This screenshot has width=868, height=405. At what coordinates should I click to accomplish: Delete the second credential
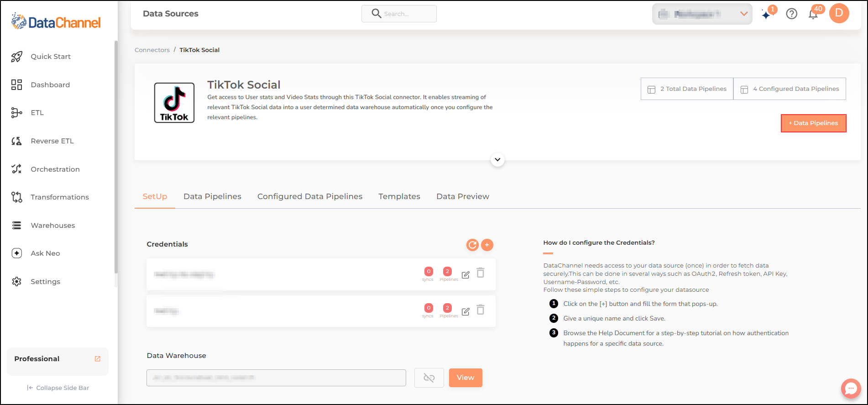pyautogui.click(x=481, y=310)
